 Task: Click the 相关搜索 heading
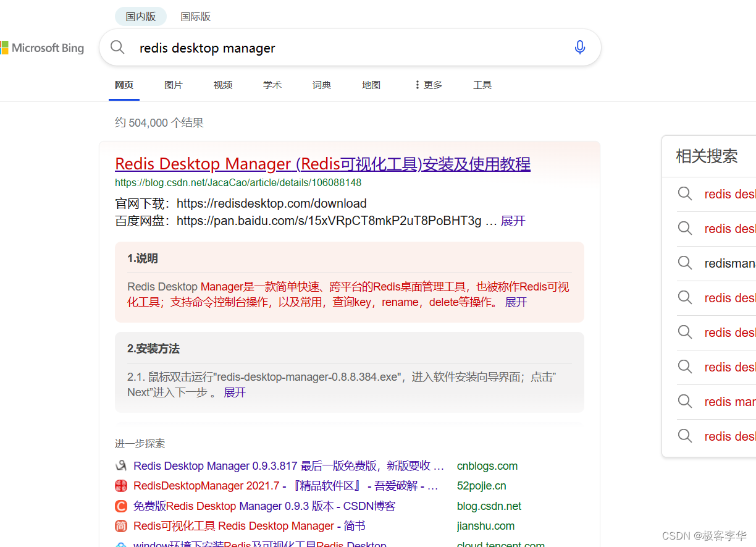707,156
